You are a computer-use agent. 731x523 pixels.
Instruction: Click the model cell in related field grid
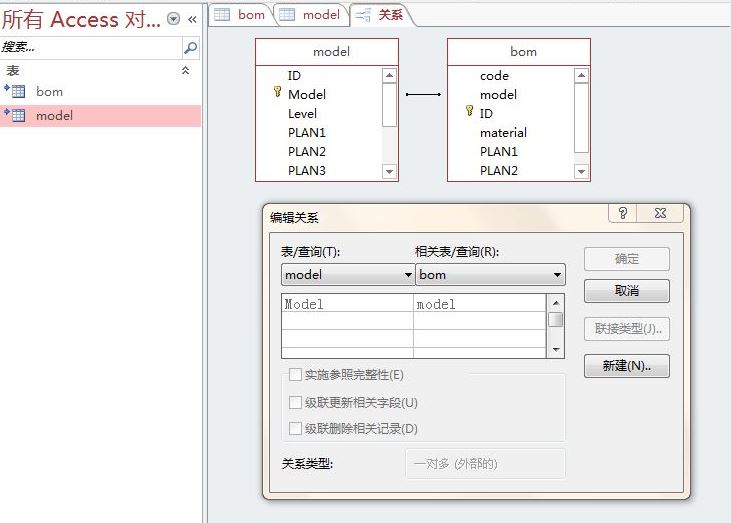(479, 303)
